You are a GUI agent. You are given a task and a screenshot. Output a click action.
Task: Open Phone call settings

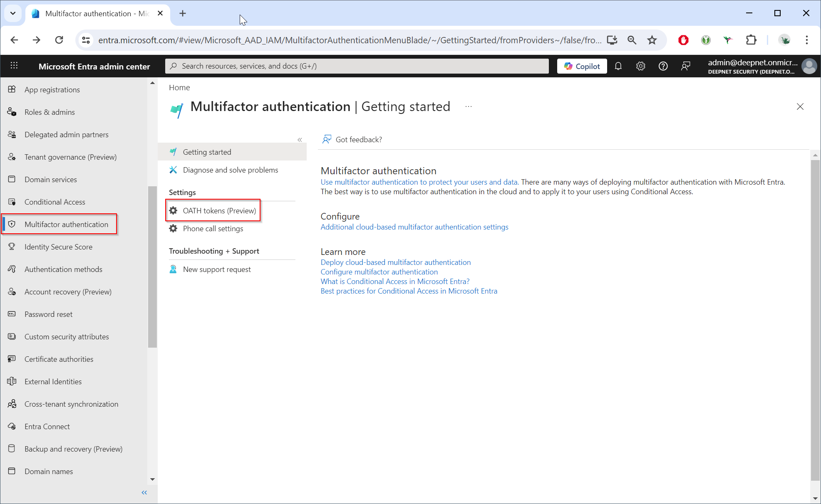[x=213, y=228]
